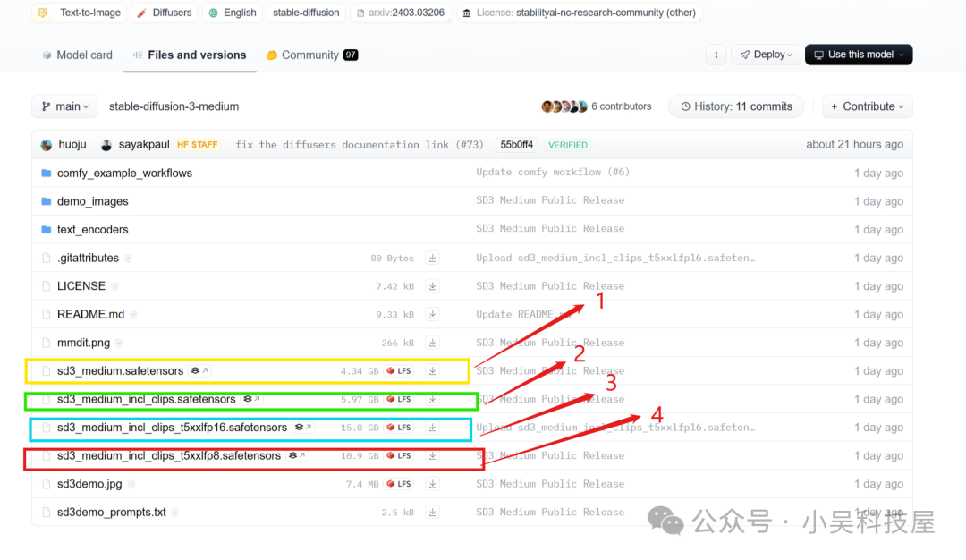This screenshot has height=560, width=966.
Task: Click the huoju avatar
Action: point(47,146)
